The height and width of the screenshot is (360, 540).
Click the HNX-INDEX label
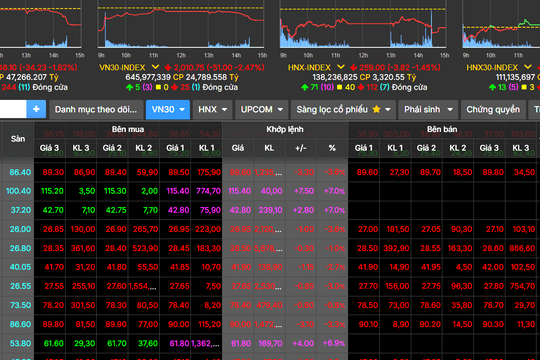pyautogui.click(x=309, y=68)
